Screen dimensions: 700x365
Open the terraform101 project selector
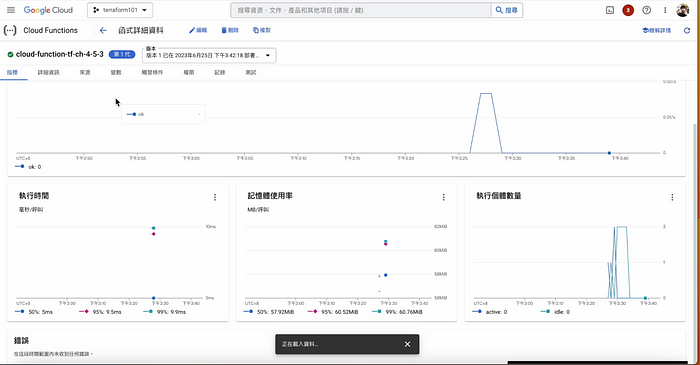click(120, 10)
